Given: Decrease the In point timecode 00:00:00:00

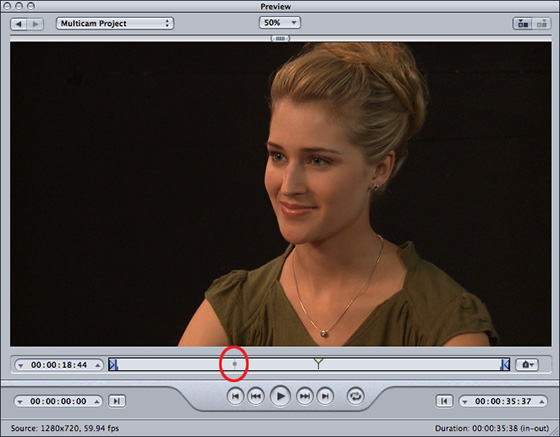Looking at the screenshot, I should click(x=20, y=402).
